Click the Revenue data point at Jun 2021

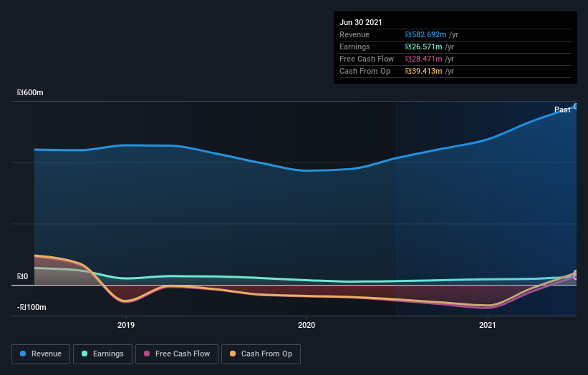coord(576,107)
